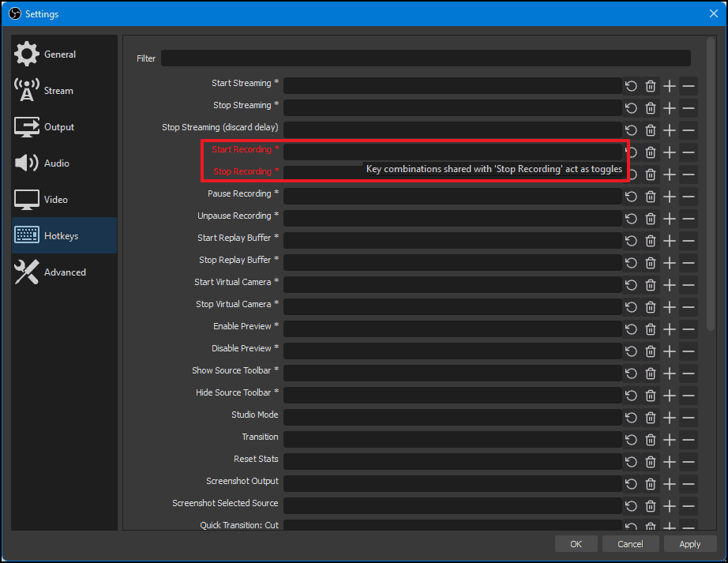Add another binding for Pause Recording

669,195
